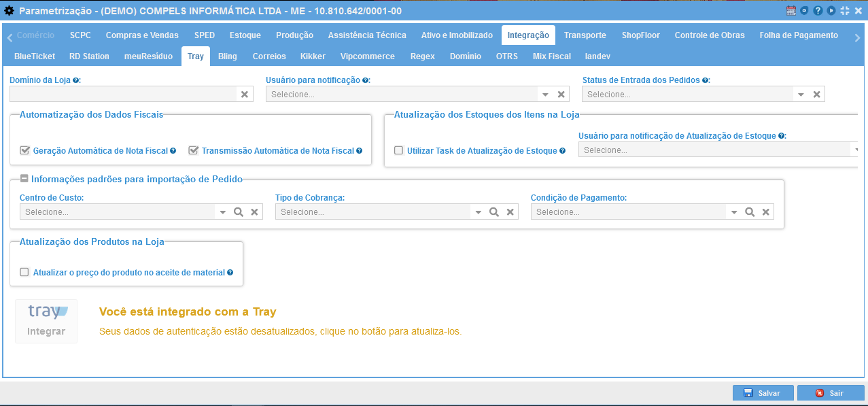868x406 pixels.
Task: Open the Assistência Técnica tab
Action: tap(367, 35)
